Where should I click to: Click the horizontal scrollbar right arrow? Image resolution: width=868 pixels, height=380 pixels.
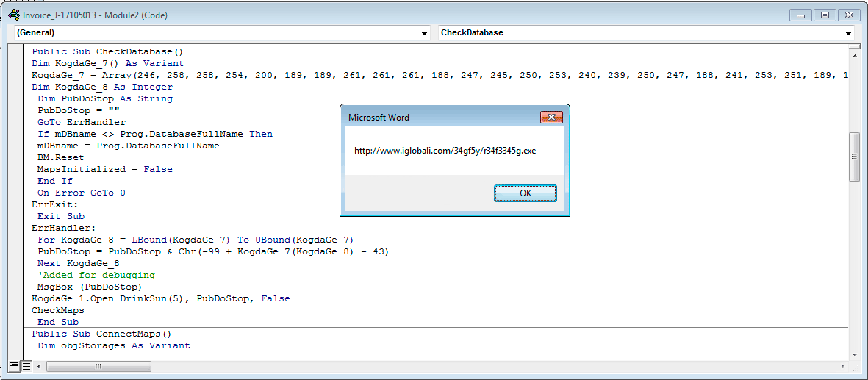point(842,366)
